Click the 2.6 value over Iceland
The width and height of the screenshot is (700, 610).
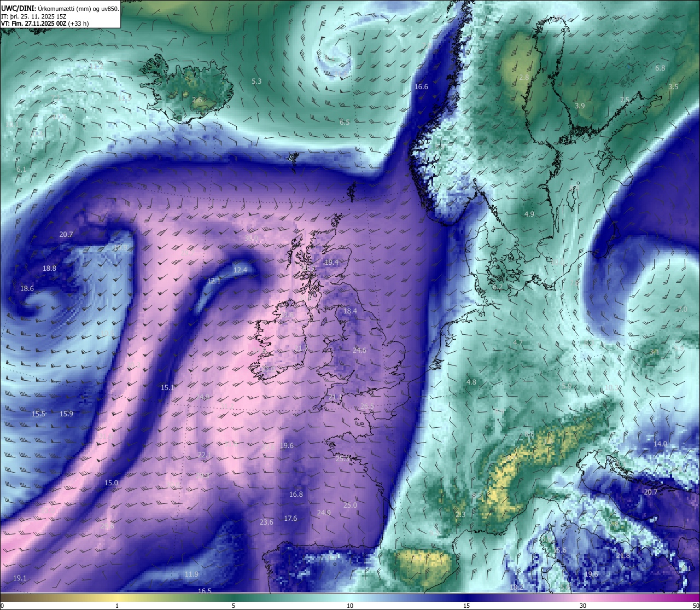(x=197, y=100)
